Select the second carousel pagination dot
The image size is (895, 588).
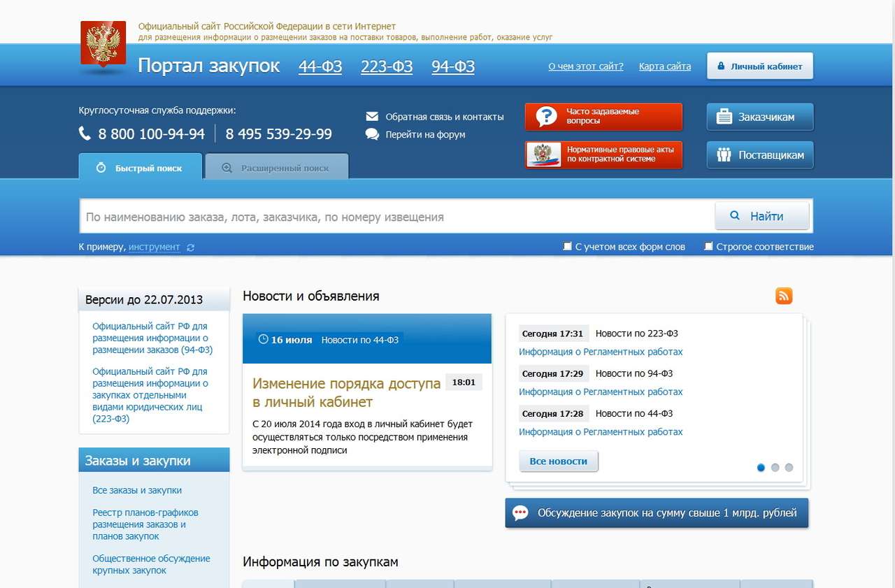(775, 467)
